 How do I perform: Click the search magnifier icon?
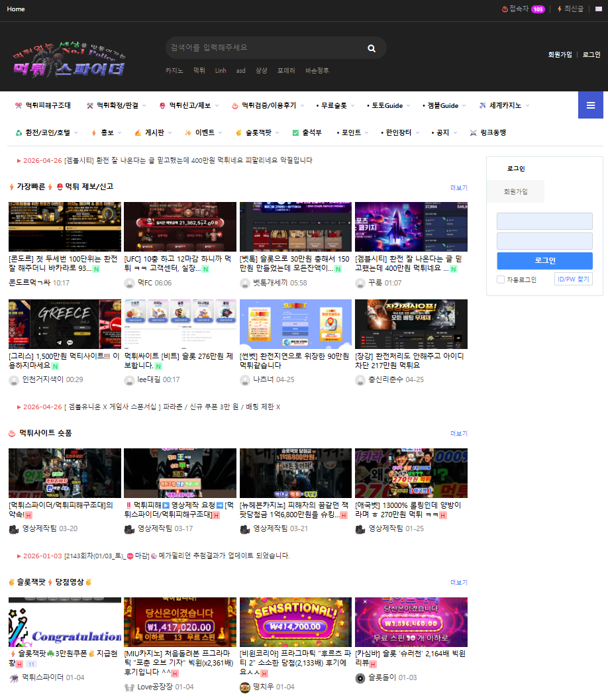pyautogui.click(x=372, y=48)
